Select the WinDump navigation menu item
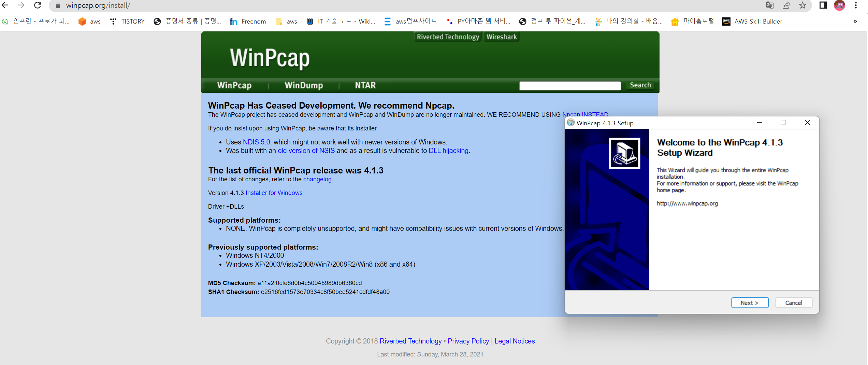Viewport: 868px width, 365px height. click(x=304, y=85)
